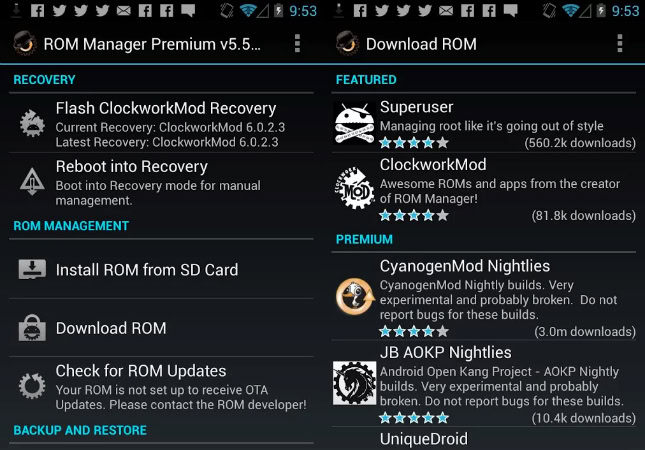The width and height of the screenshot is (645, 450).
Task: Tap the Download ROM bag icon
Action: tap(32, 328)
